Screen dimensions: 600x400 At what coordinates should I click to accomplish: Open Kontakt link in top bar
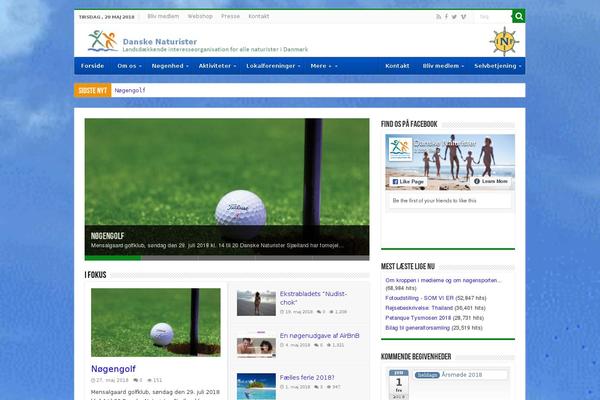tap(259, 16)
